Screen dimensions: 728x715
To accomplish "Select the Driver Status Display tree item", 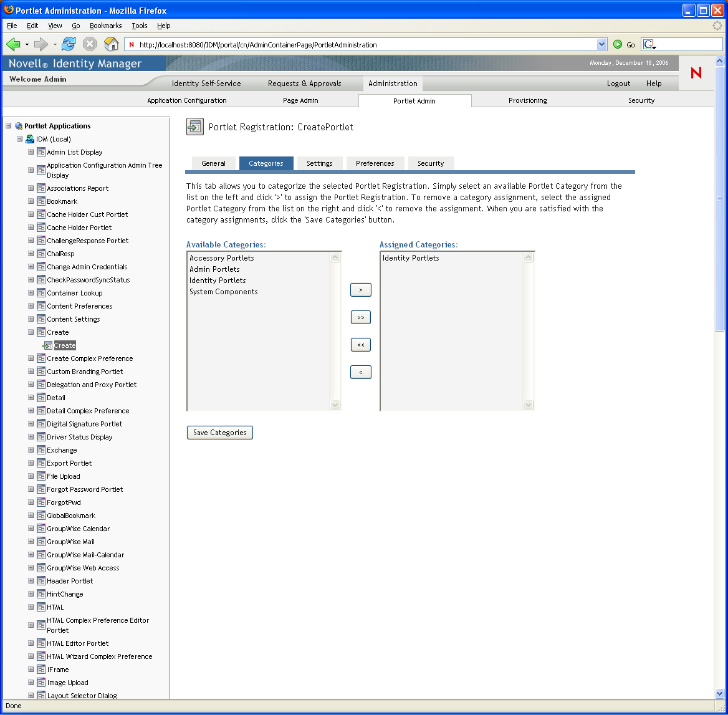I will click(79, 437).
